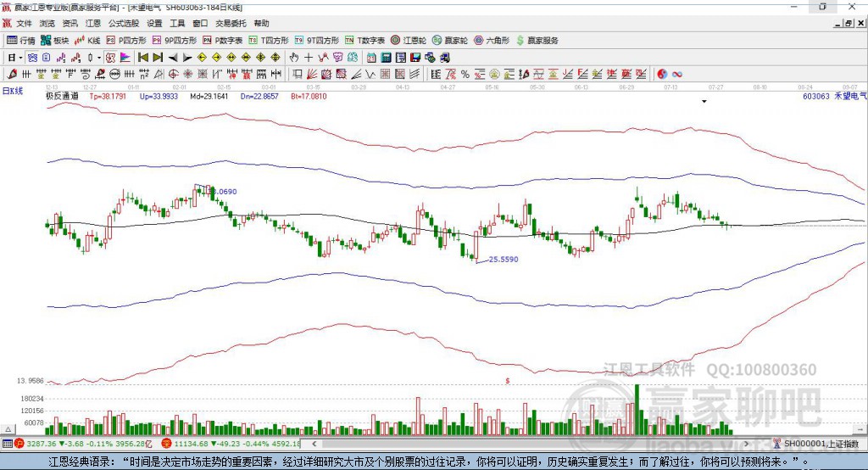Select the pencil drawing tool

(x=12, y=74)
